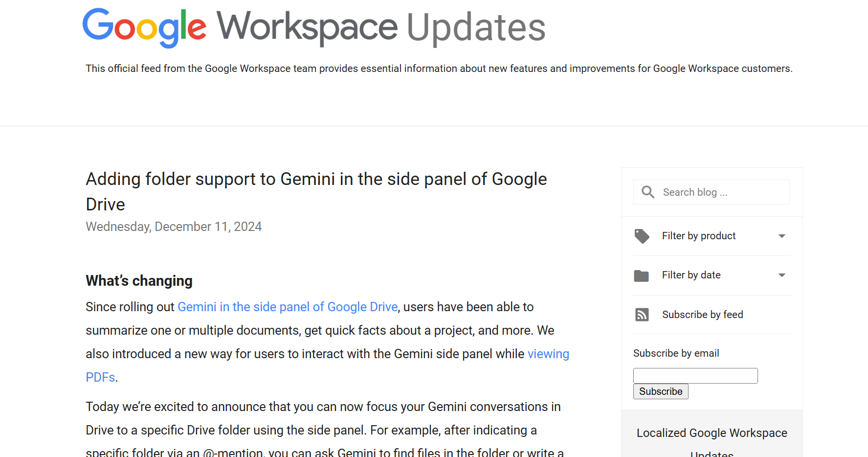Screen dimensions: 868x457
Task: Click the article date 'Wednesday, December 11, 2024'
Action: point(174,226)
